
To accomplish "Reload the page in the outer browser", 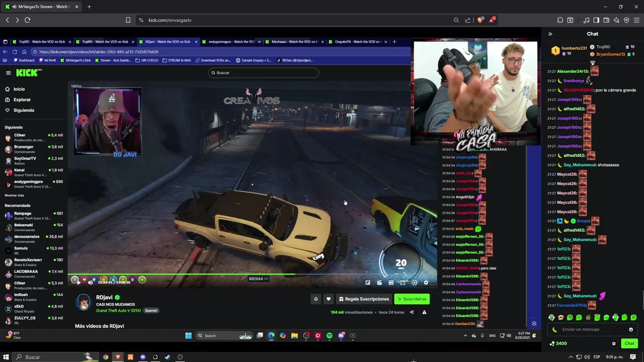I will (x=27, y=20).
